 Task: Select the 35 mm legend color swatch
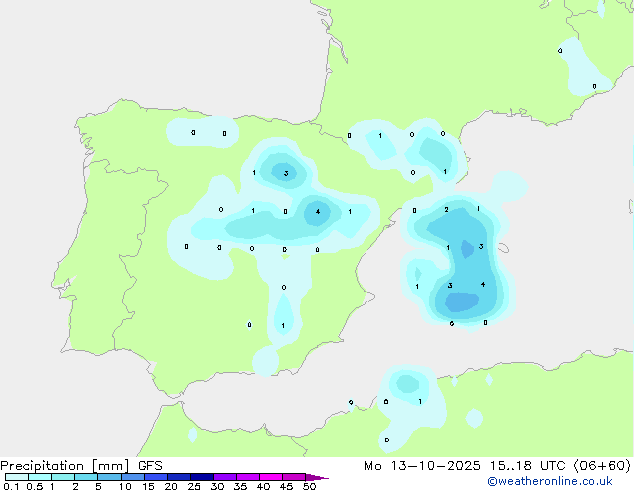[248, 477]
